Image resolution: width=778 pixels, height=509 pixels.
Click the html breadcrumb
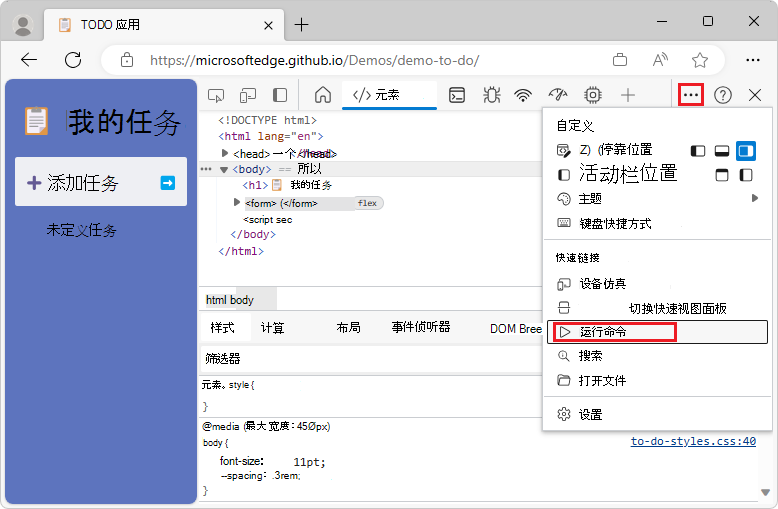pyautogui.click(x=216, y=300)
